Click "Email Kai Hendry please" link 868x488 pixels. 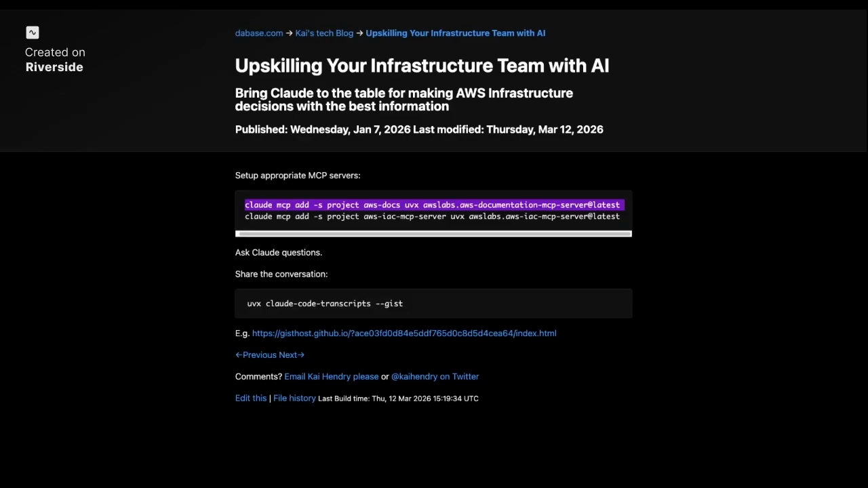(331, 377)
